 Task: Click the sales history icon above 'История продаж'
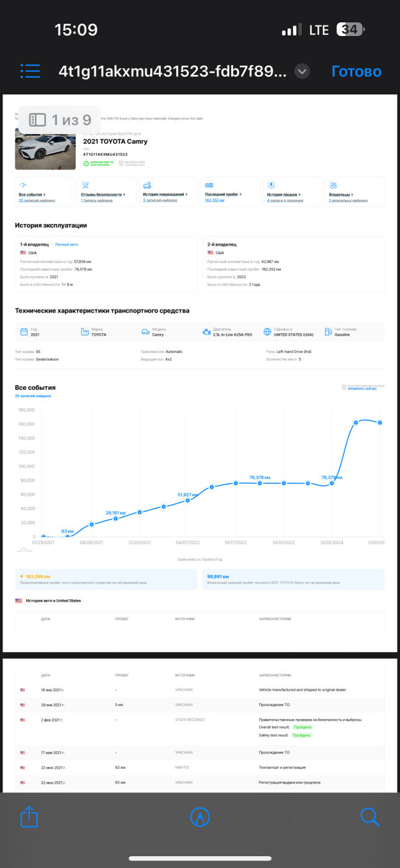[x=271, y=185]
